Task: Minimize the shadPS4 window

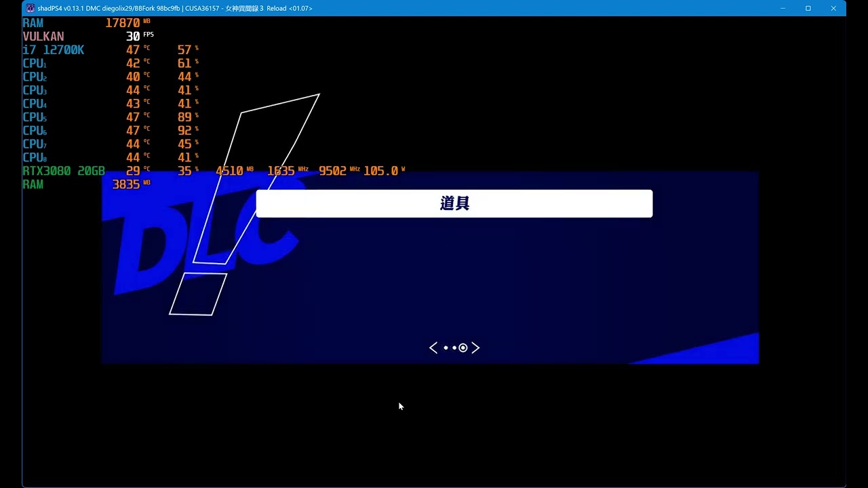Action: click(783, 8)
